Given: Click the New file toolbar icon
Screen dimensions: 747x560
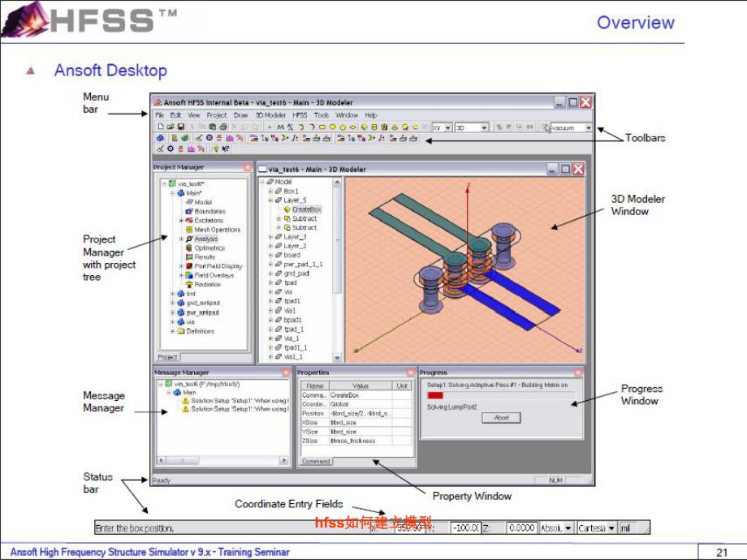Looking at the screenshot, I should click(x=161, y=127).
